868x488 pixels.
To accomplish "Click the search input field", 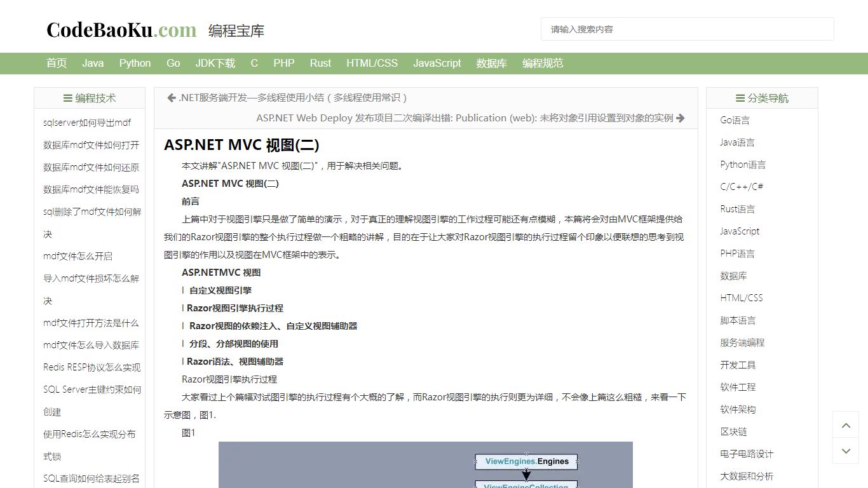I will 688,29.
